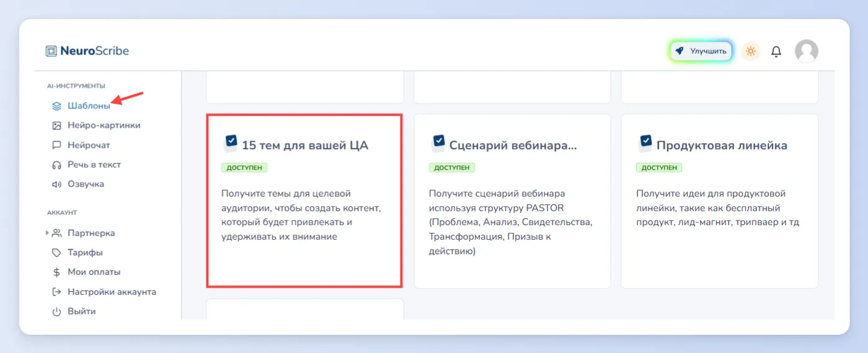This screenshot has height=353, width=868.
Task: Click the NeuroScribe brand name
Action: [x=95, y=51]
